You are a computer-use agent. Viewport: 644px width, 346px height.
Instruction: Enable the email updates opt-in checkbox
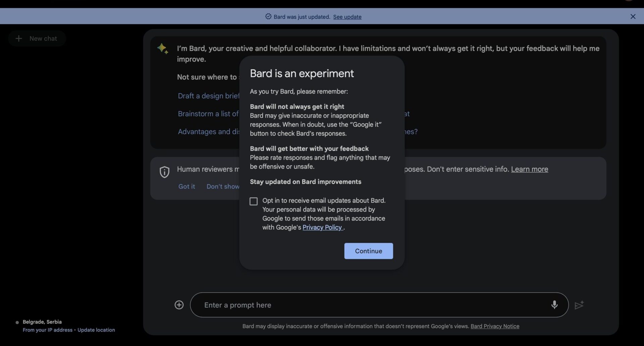point(254,201)
